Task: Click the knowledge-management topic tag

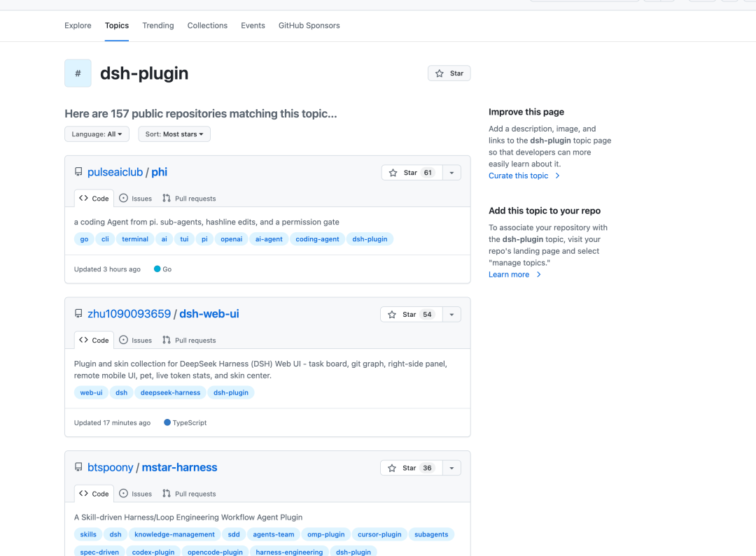Action: [x=174, y=534]
